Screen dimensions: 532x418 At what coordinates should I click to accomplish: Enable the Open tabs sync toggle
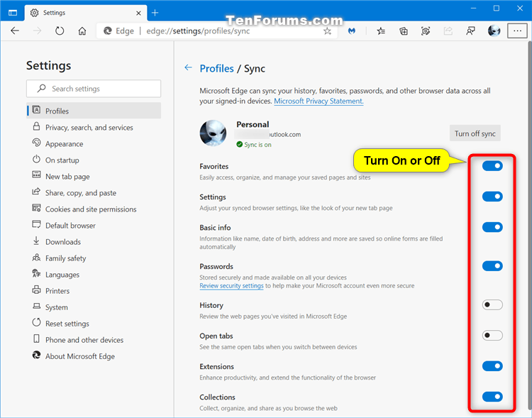click(x=492, y=335)
